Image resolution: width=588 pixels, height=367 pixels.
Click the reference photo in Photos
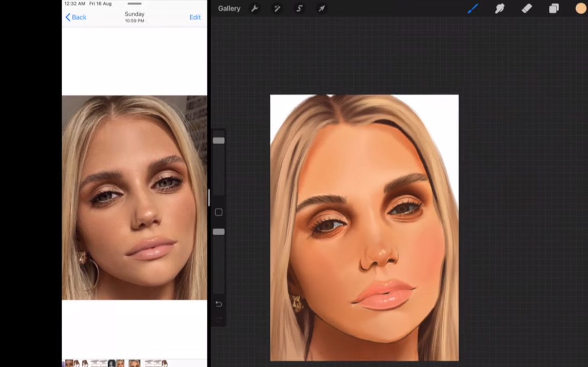[134, 197]
